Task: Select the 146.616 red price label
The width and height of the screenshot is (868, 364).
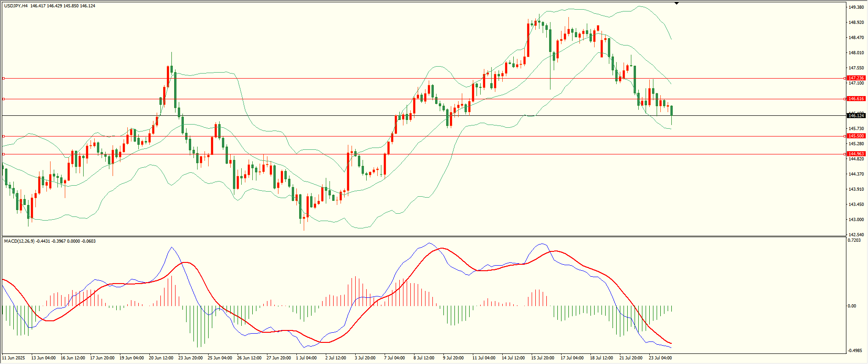Action: pos(856,99)
